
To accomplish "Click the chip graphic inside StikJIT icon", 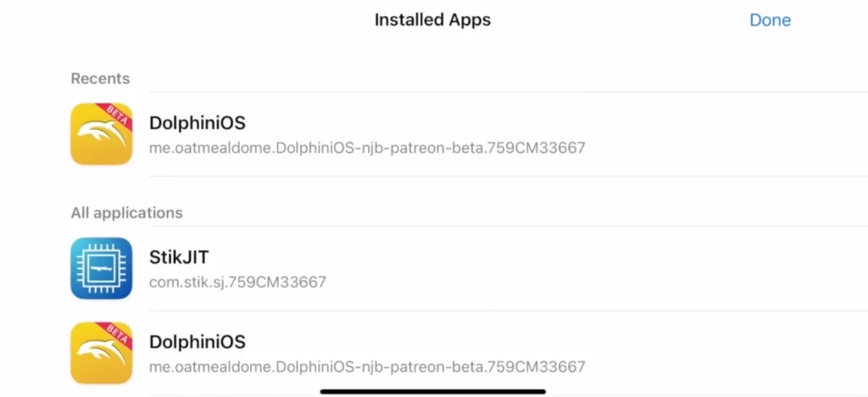I will pos(101,268).
